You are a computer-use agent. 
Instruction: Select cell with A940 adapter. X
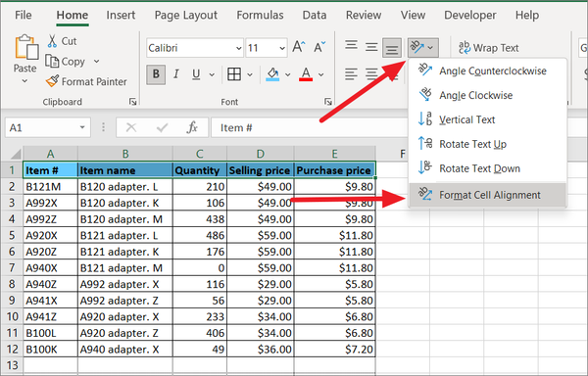(x=125, y=349)
